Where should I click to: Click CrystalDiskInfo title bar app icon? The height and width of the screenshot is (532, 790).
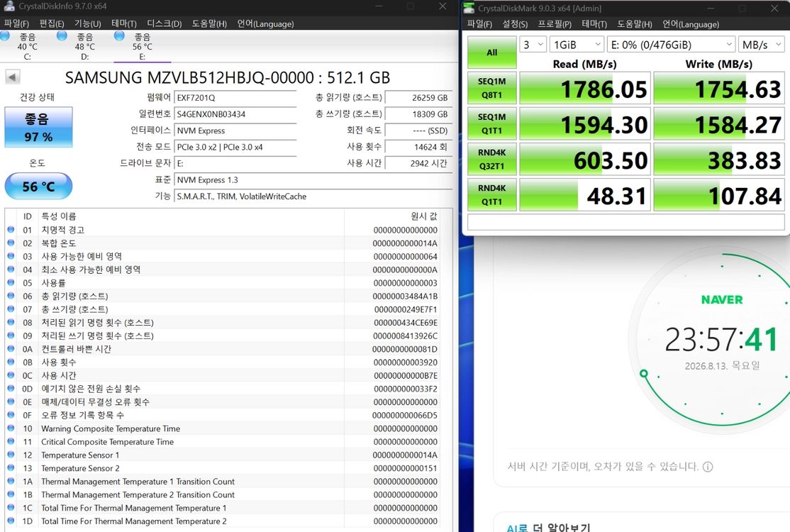click(9, 6)
